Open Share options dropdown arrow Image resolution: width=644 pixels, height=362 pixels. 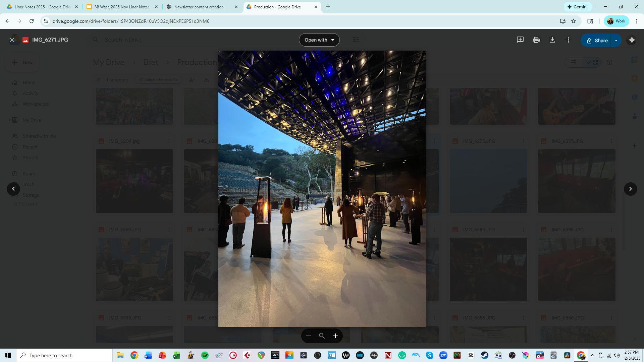point(616,40)
